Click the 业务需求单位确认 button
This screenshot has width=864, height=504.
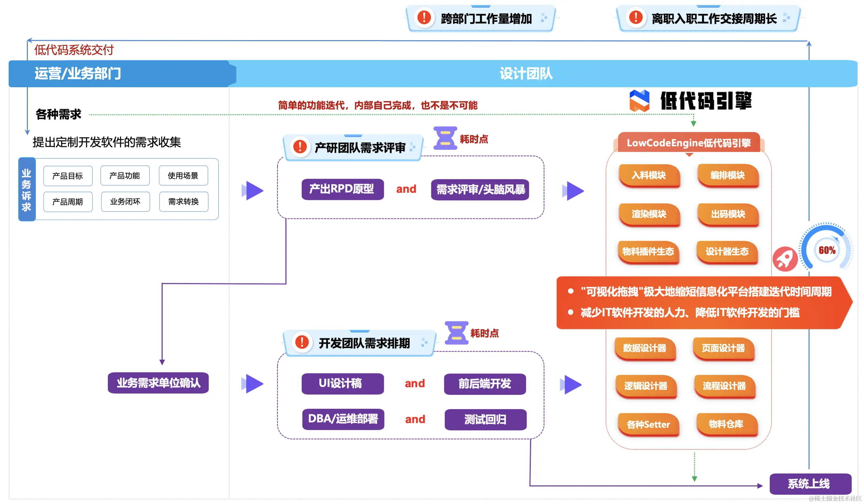[x=158, y=383]
